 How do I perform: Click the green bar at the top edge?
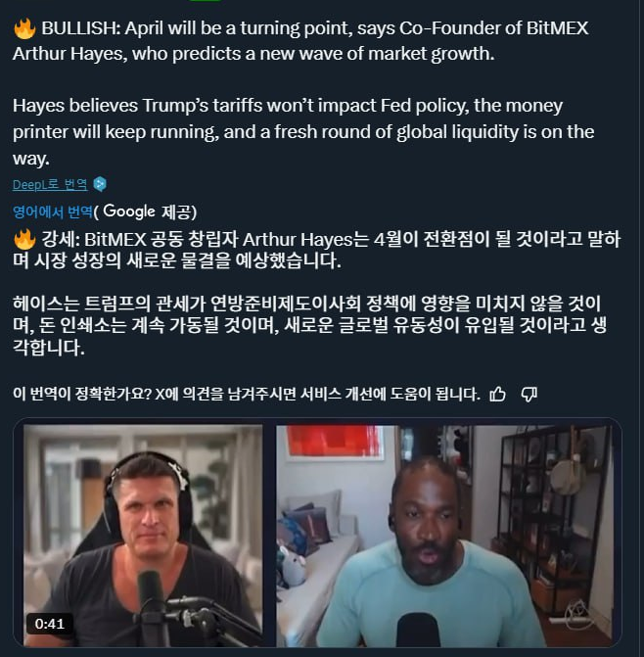205,0
